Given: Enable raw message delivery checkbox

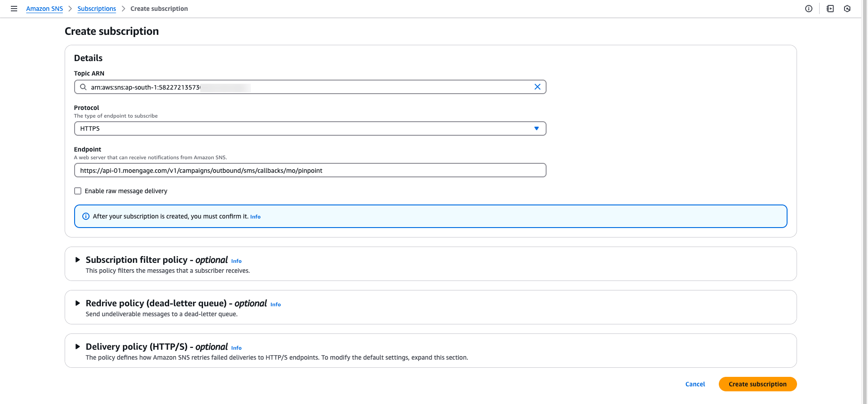Looking at the screenshot, I should click(78, 191).
